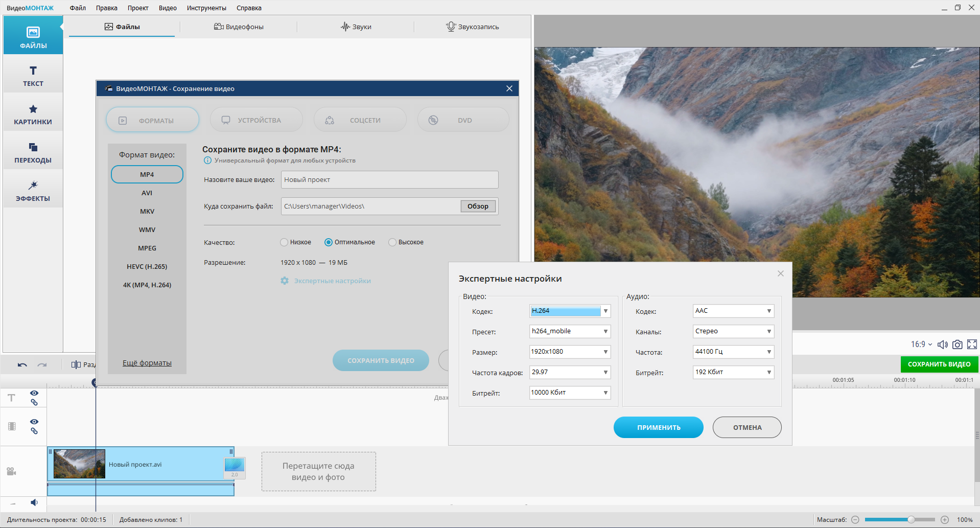The height and width of the screenshot is (528, 980).
Task: Click the video name input field
Action: [389, 179]
